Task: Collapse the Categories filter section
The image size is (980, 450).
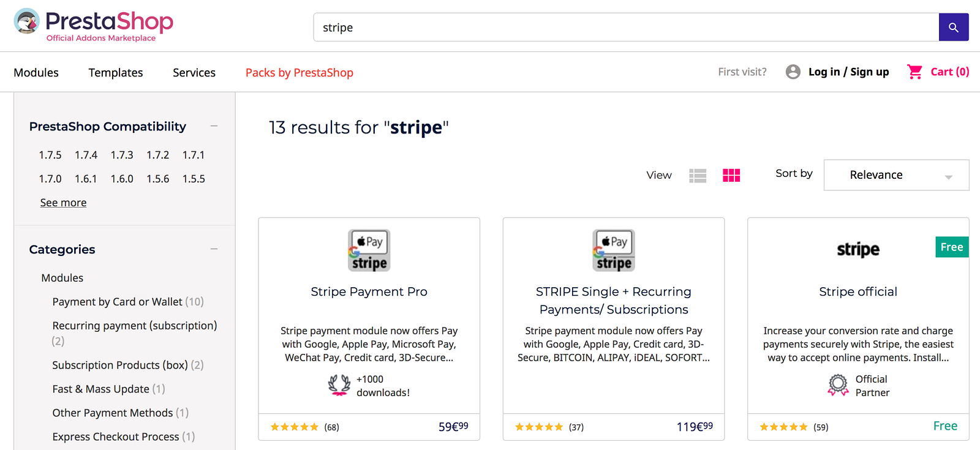Action: tap(214, 249)
